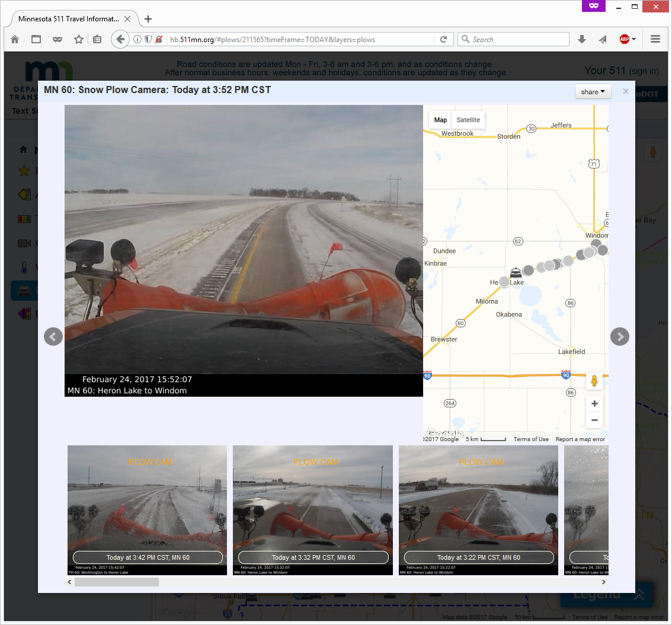
Task: Open thumbnail Today at 3:22 PM CST
Action: [478, 510]
